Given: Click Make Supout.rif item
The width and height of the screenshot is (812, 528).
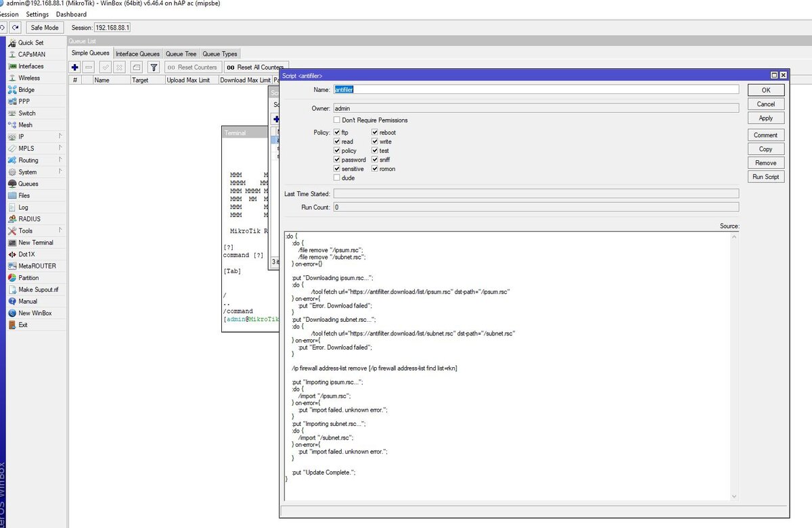Looking at the screenshot, I should [x=39, y=289].
